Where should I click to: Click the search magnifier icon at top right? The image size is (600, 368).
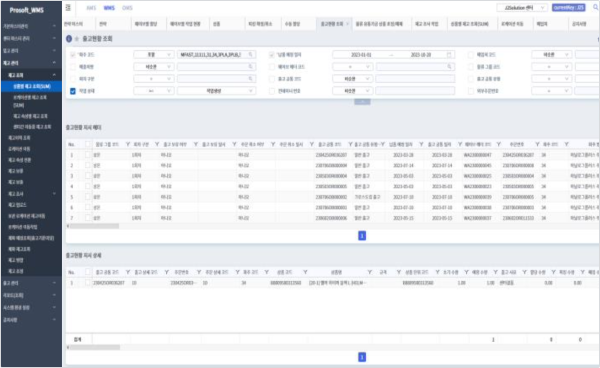[x=595, y=7]
